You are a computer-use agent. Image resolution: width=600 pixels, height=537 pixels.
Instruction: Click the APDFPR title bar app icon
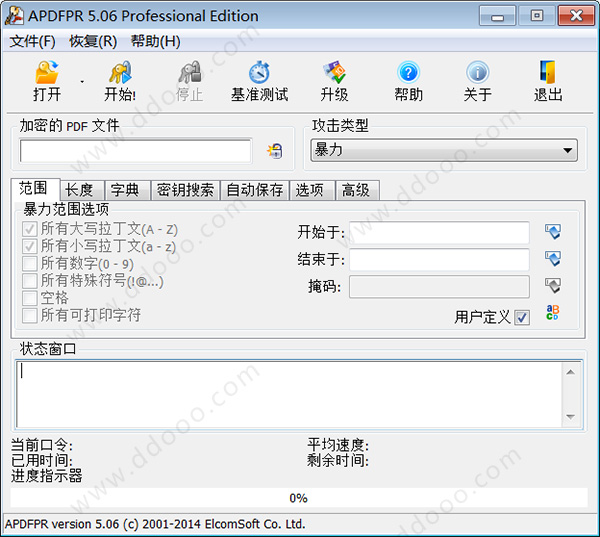coord(14,16)
